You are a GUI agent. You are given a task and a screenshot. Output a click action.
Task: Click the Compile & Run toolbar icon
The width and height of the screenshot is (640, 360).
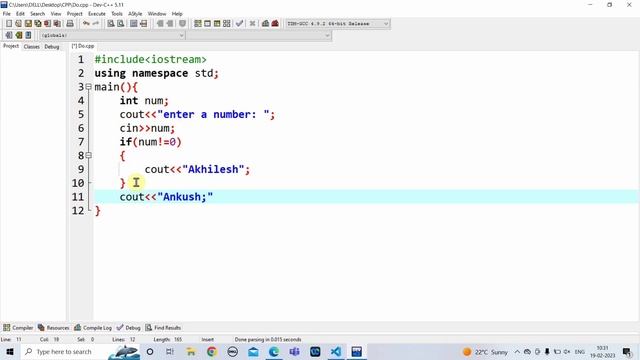pyautogui.click(x=217, y=24)
